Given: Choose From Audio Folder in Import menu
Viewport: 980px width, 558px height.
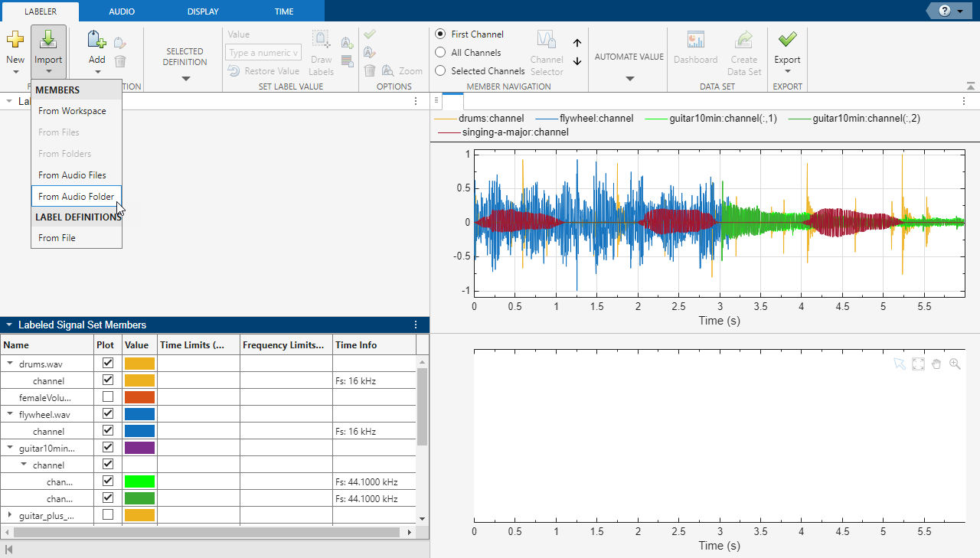Looking at the screenshot, I should [x=77, y=197].
